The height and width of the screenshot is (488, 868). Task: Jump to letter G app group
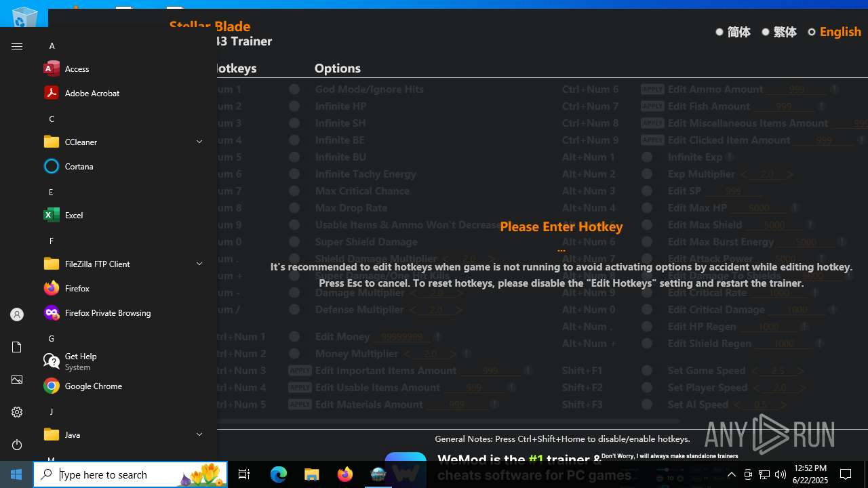52,339
